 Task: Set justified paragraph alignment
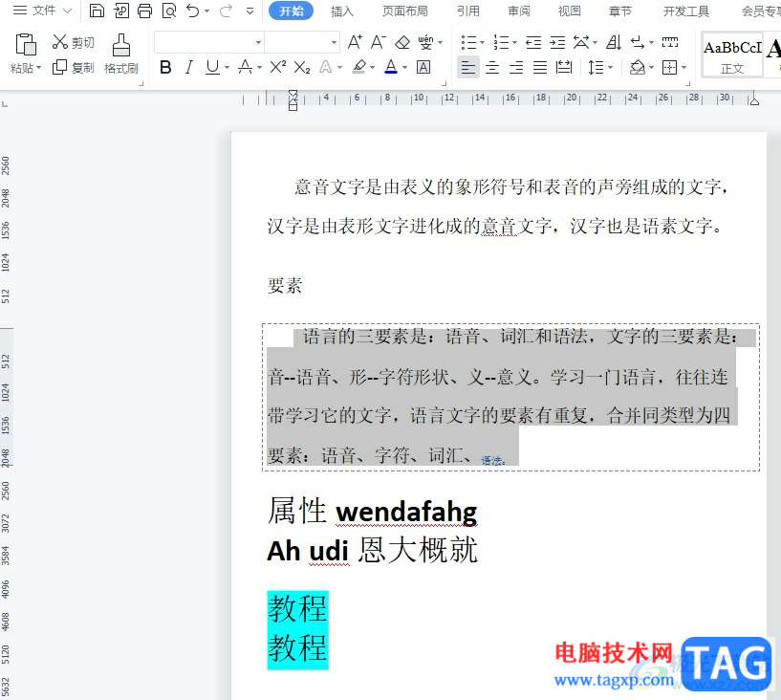540,67
